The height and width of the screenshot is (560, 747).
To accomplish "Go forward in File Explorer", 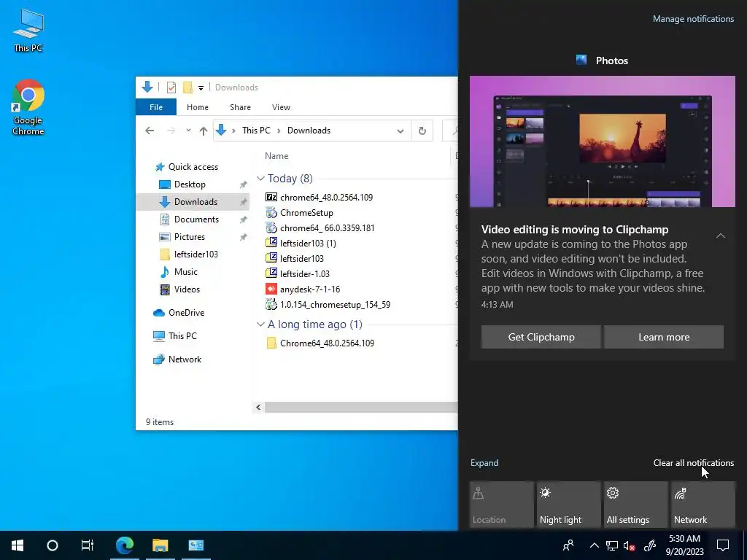I will pyautogui.click(x=171, y=131).
